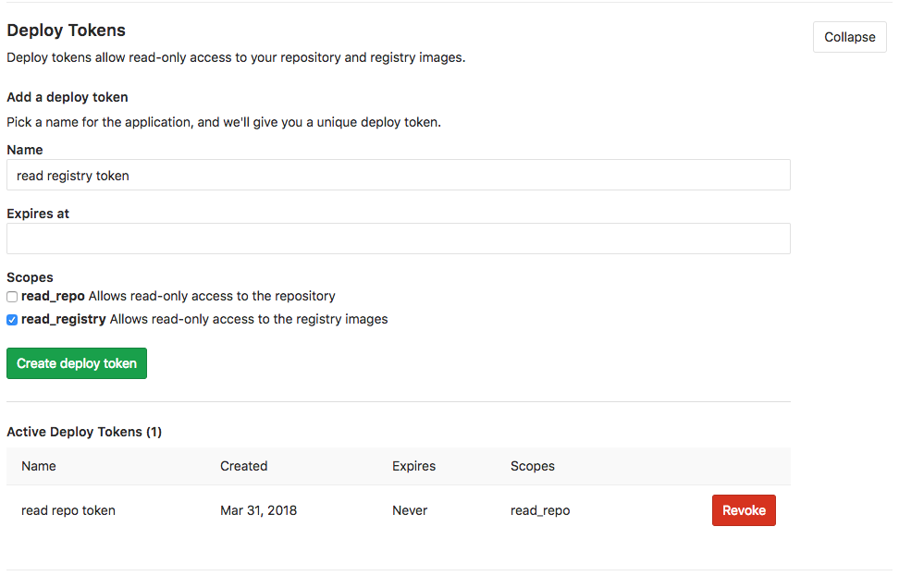899x588 pixels.
Task: Click the 'Never' expiry value
Action: pos(410,510)
